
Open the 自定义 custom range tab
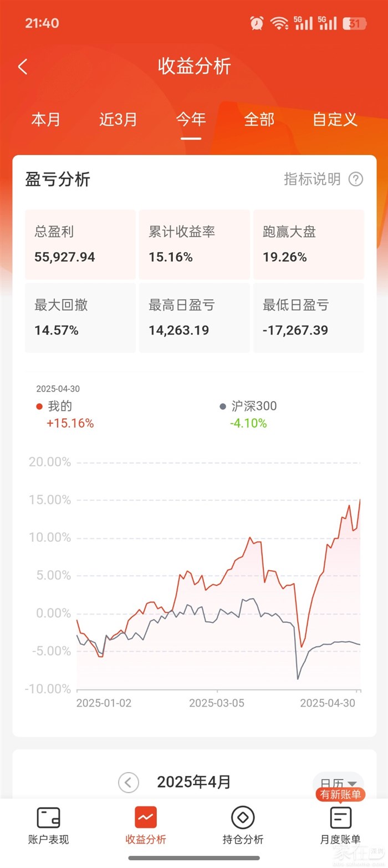[335, 119]
